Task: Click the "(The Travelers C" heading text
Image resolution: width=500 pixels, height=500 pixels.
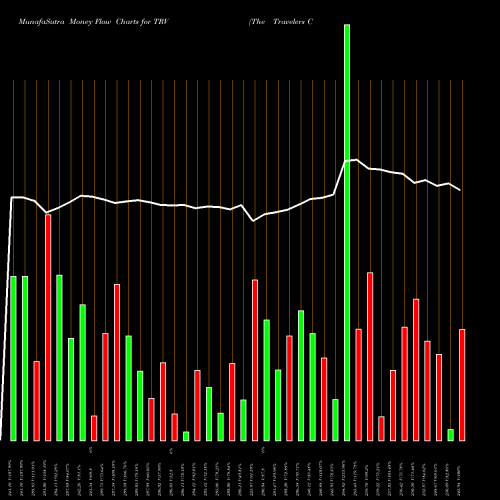Action: pos(281,22)
